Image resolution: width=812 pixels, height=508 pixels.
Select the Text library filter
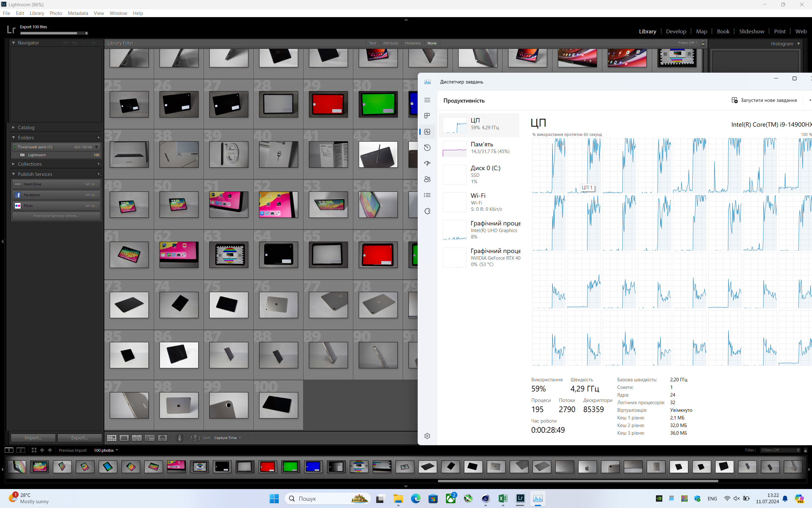(x=372, y=43)
